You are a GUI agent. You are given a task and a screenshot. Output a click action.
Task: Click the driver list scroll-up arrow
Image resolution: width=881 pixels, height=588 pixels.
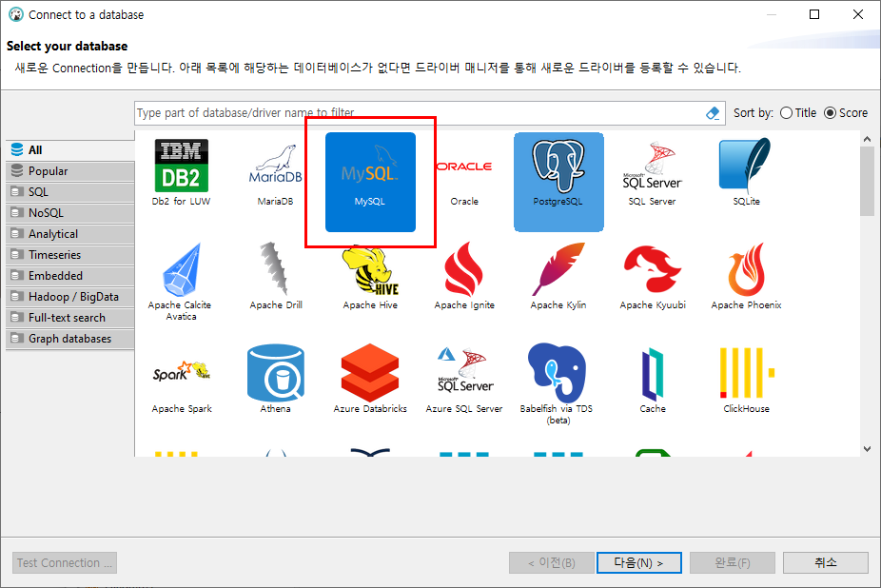tap(867, 139)
